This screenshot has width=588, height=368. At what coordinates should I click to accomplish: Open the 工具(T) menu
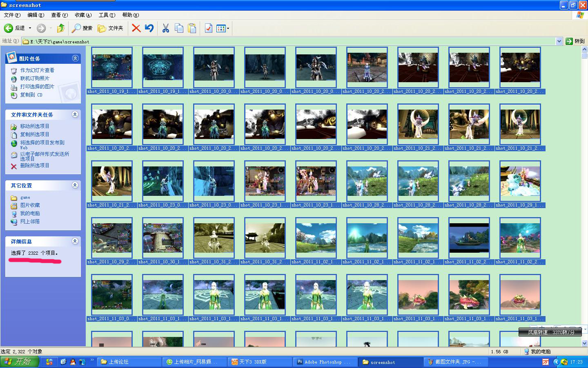107,15
